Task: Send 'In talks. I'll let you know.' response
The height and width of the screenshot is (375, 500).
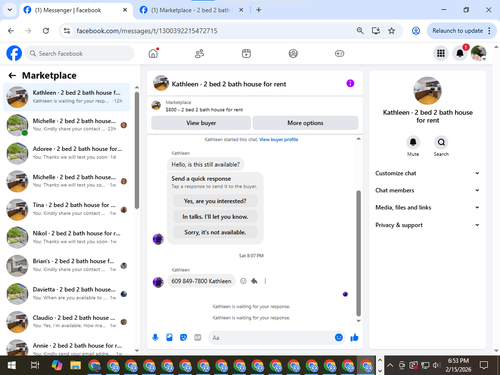Action: pyautogui.click(x=215, y=217)
